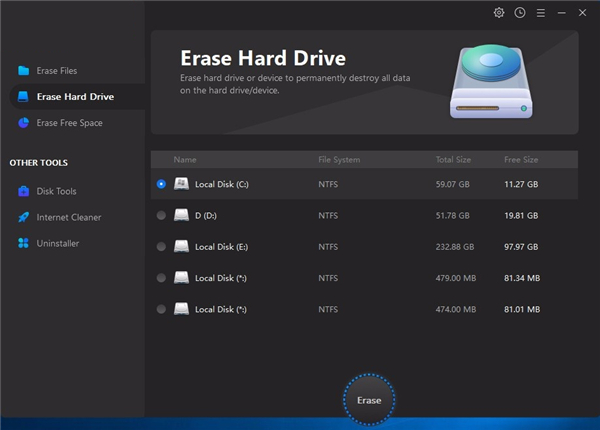Open the history clock icon

click(520, 13)
